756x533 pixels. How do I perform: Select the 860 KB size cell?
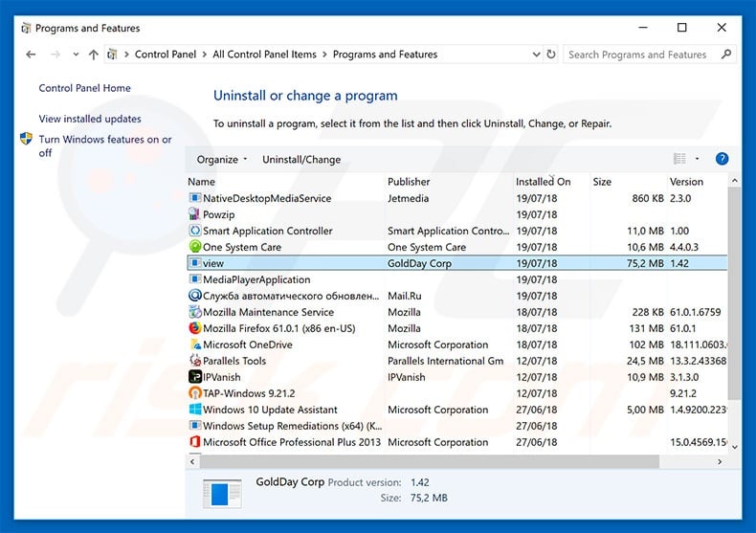point(648,198)
